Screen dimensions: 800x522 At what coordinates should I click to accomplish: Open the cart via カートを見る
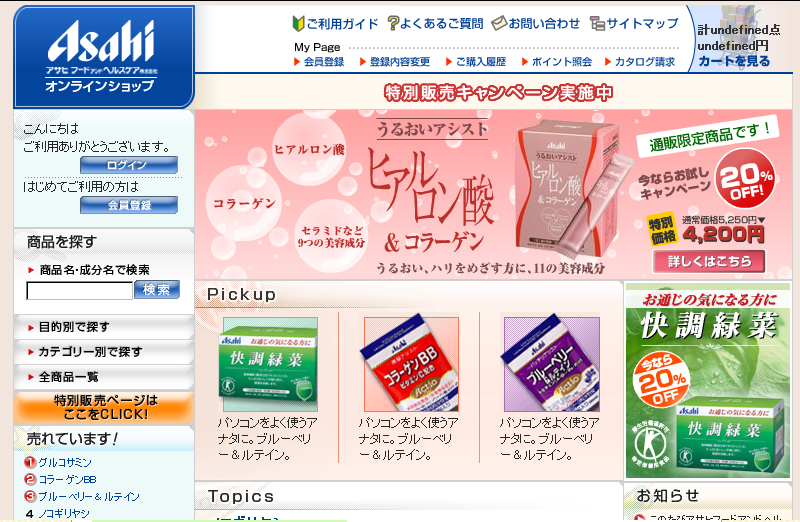[x=734, y=61]
